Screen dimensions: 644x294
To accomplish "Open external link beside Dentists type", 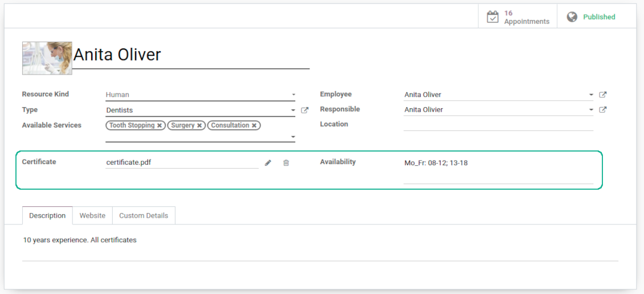I will click(305, 111).
